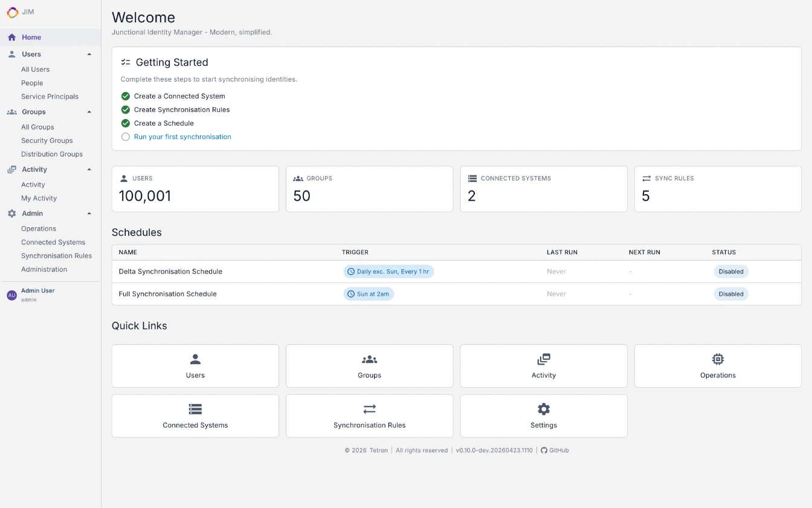
Task: Select the Home icon in sidebar
Action: [x=11, y=37]
